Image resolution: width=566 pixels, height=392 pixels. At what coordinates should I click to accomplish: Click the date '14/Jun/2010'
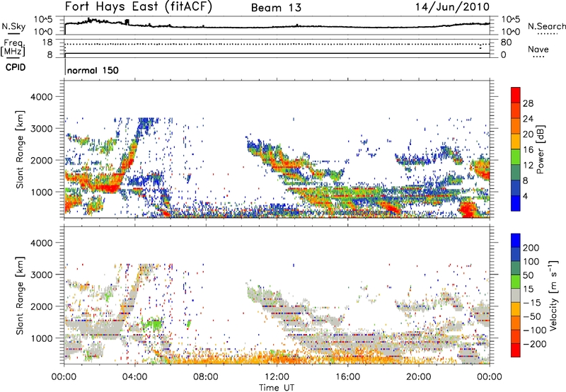(453, 7)
